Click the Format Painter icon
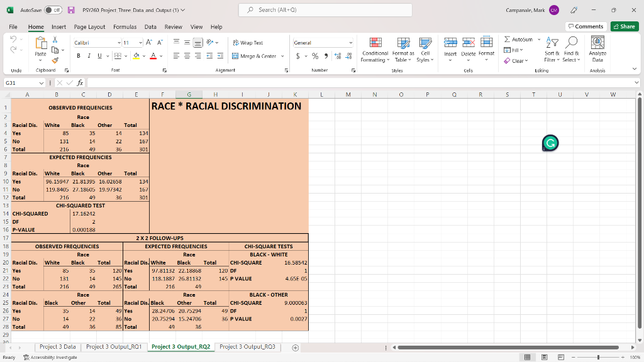This screenshot has width=644, height=362. 54,61
